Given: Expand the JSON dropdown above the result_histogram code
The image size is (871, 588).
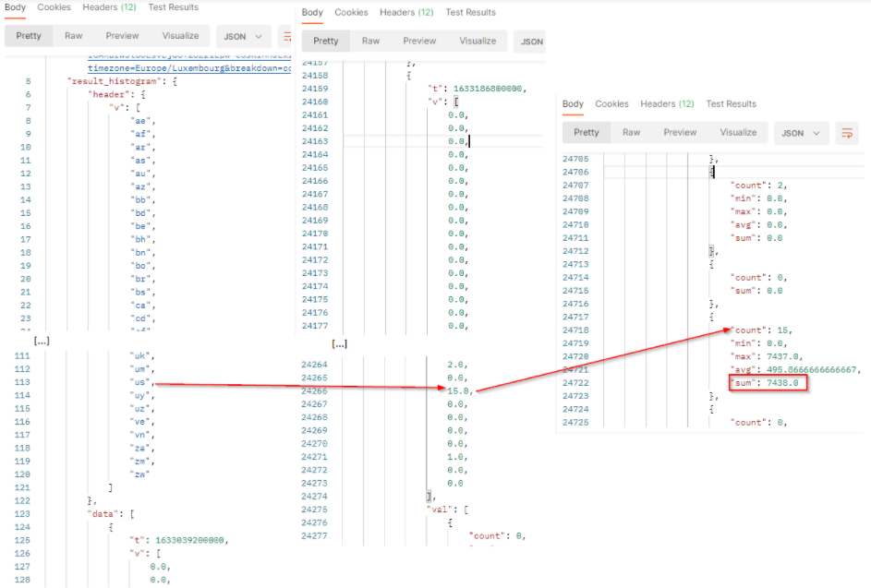Looking at the screenshot, I should coord(243,37).
